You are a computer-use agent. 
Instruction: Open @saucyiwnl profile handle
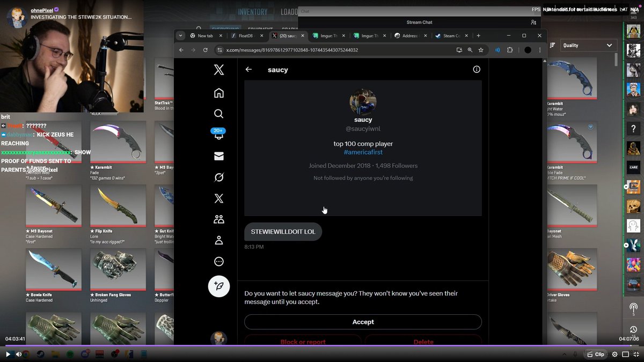(363, 129)
